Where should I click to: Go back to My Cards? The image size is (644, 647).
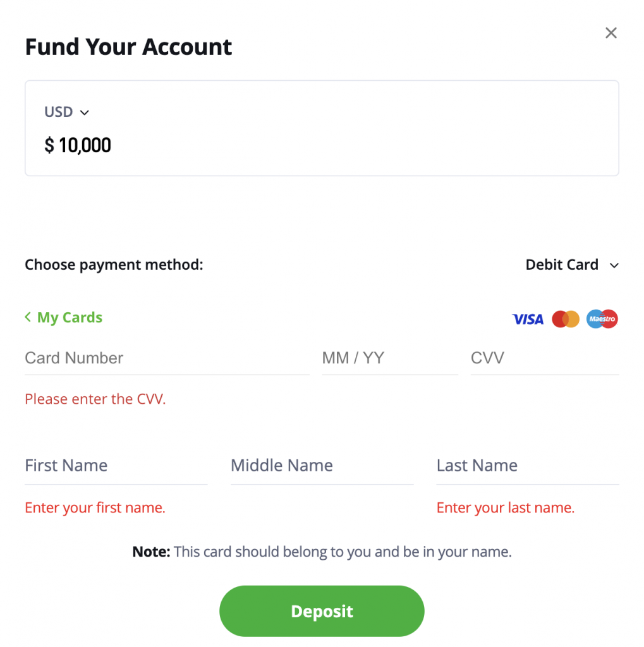pyautogui.click(x=63, y=317)
